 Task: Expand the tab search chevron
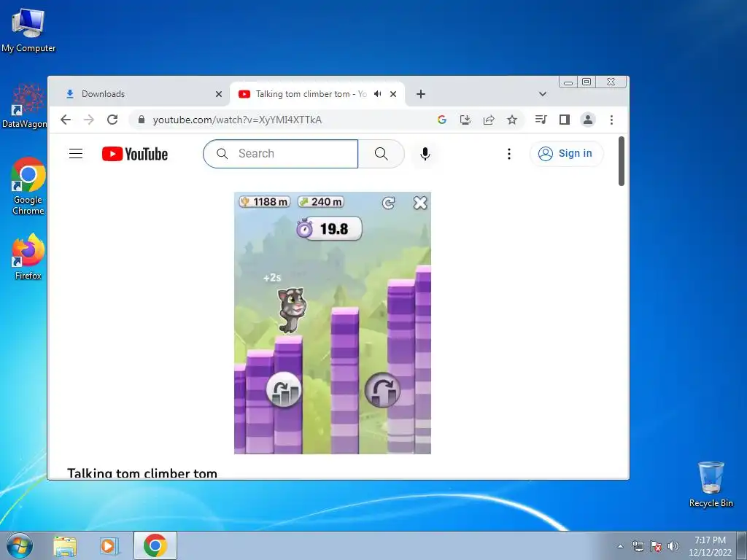click(542, 94)
